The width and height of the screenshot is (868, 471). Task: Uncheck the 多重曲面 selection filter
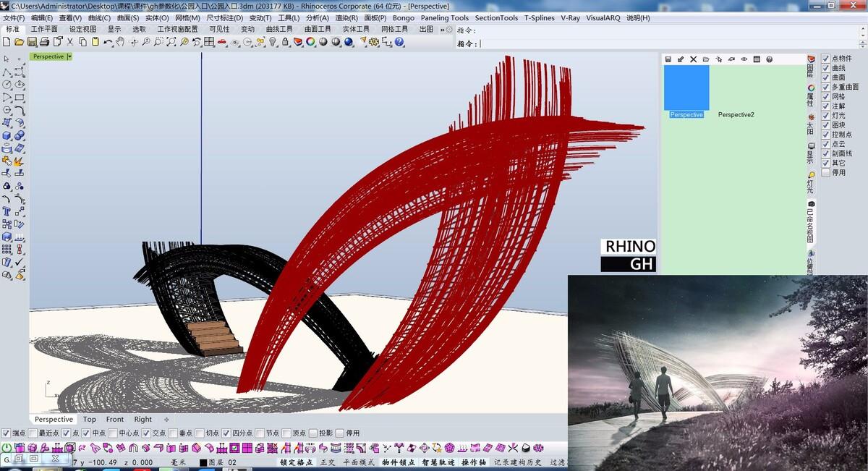(826, 87)
